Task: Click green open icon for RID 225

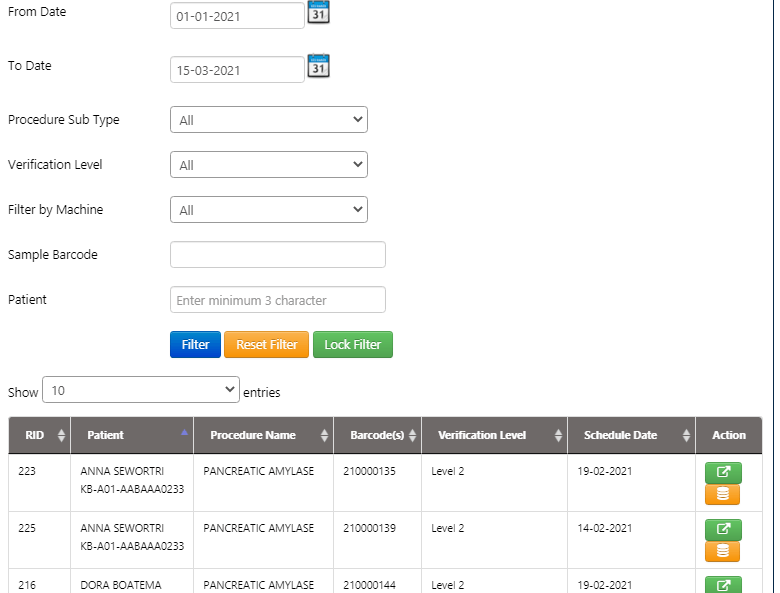Action: [723, 530]
